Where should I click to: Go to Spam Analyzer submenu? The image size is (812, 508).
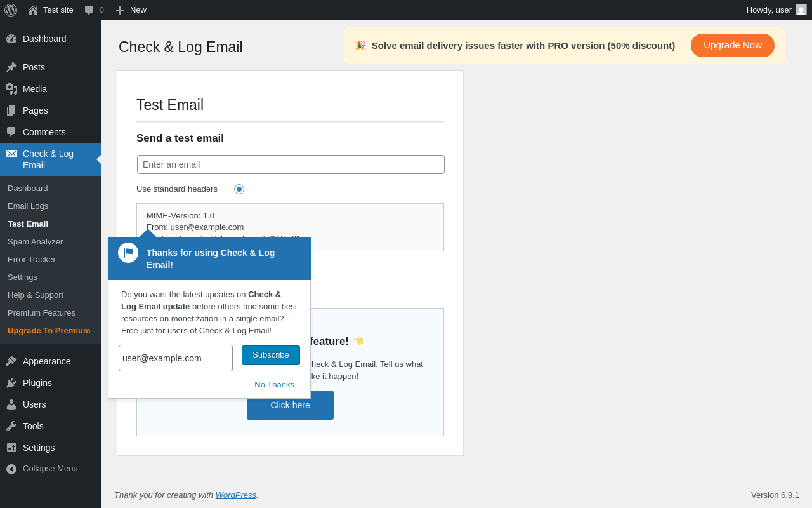click(35, 242)
